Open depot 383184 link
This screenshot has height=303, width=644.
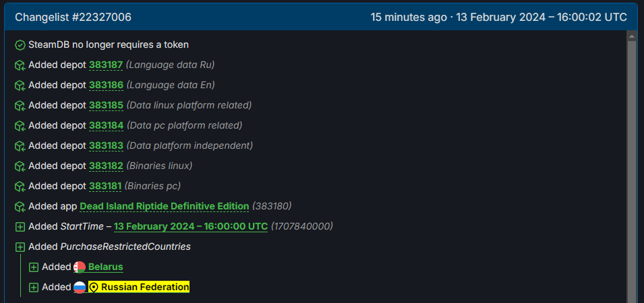coord(106,125)
